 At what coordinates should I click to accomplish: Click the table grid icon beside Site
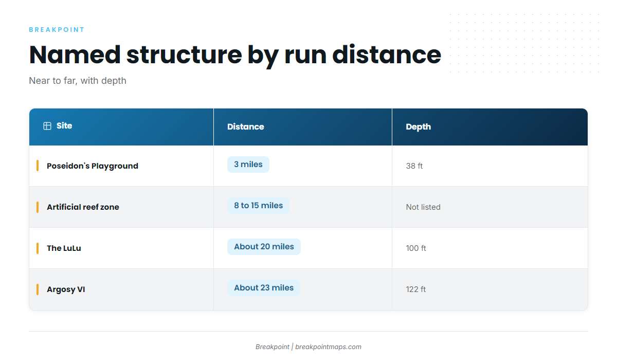coord(47,126)
